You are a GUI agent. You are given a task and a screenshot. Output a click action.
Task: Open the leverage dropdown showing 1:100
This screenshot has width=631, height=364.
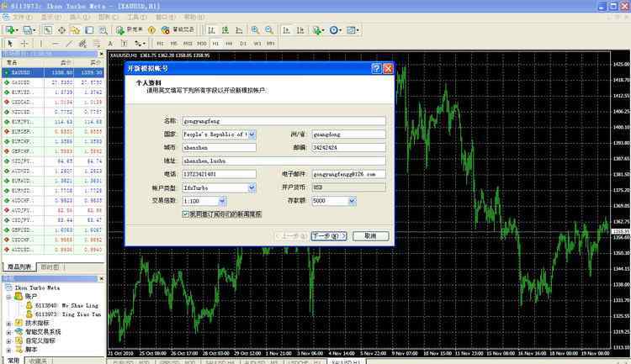(222, 201)
